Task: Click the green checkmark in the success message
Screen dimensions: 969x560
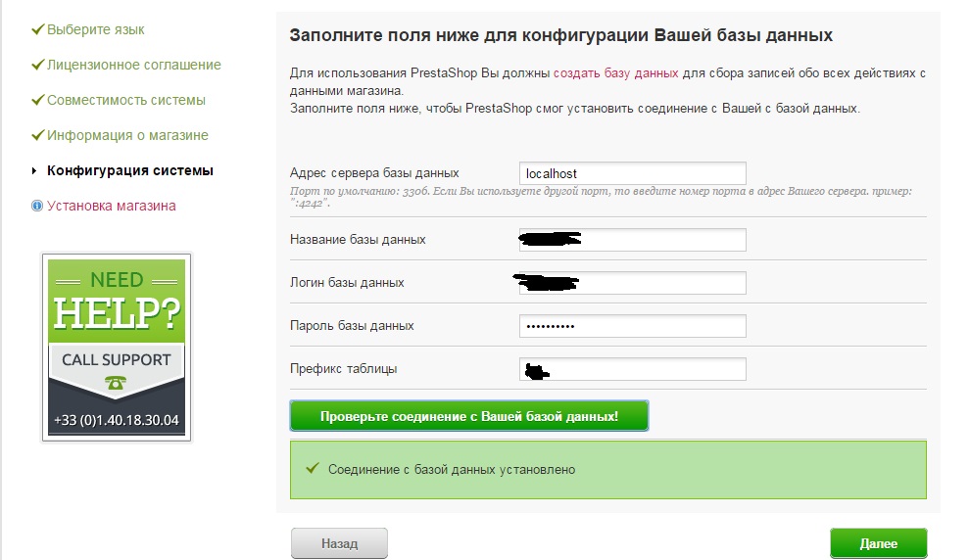Action: point(313,469)
